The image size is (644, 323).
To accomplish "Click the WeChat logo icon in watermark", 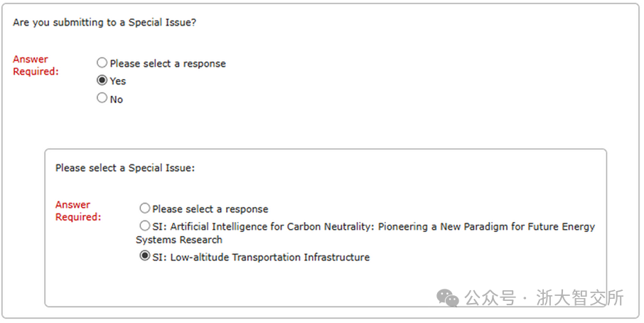I will click(x=448, y=297).
